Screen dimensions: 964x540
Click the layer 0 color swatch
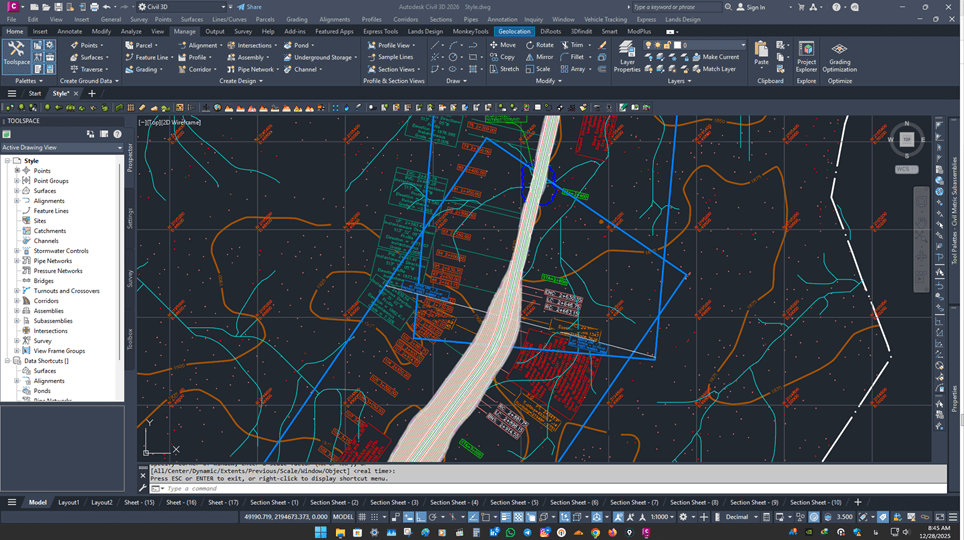point(677,45)
